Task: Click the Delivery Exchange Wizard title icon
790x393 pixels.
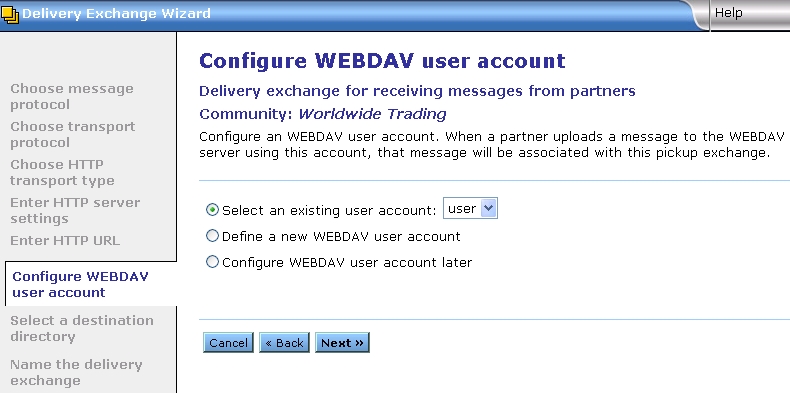Action: 10,14
